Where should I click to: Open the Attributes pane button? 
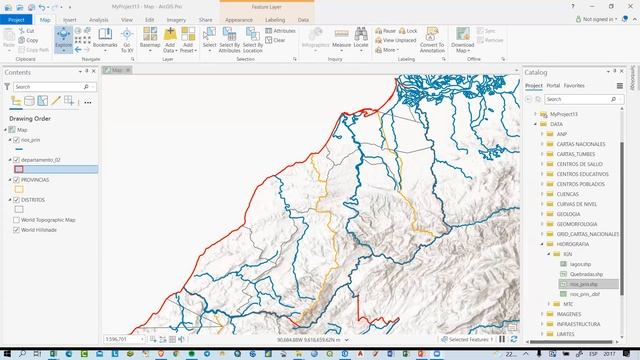[x=280, y=31]
